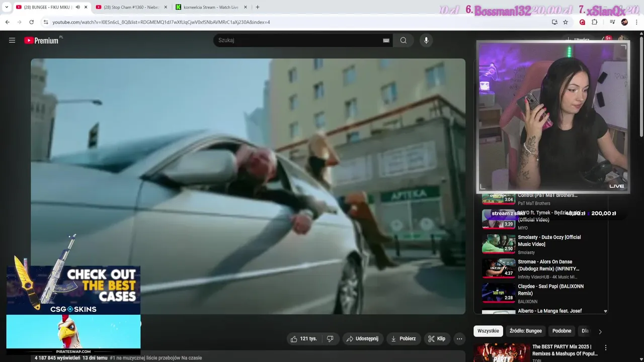Go back using browser back arrow
644x362 pixels.
click(8, 22)
